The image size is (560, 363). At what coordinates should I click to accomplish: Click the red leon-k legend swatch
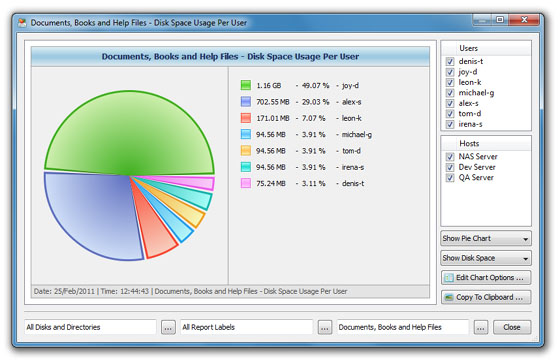(246, 118)
